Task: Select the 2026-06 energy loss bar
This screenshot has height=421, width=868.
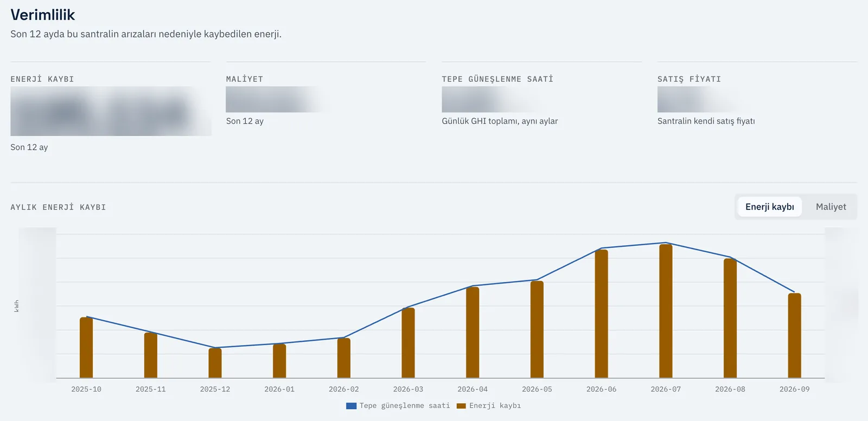Action: [601, 314]
